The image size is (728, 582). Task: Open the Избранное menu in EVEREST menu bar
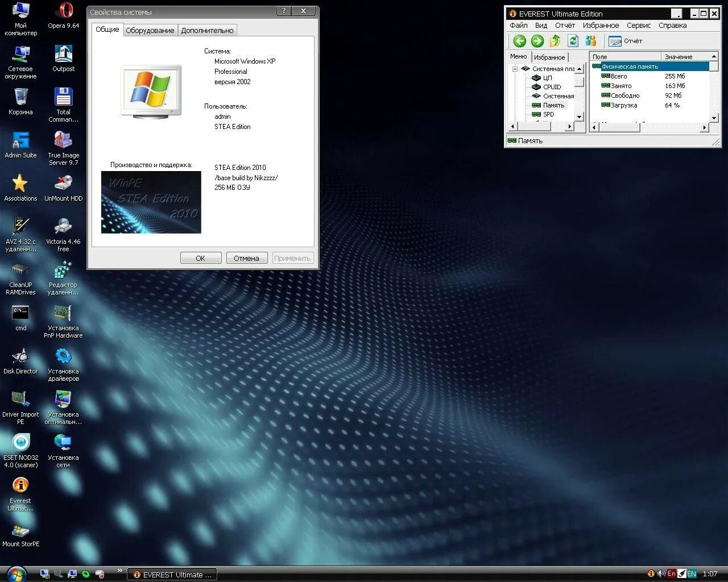point(601,26)
